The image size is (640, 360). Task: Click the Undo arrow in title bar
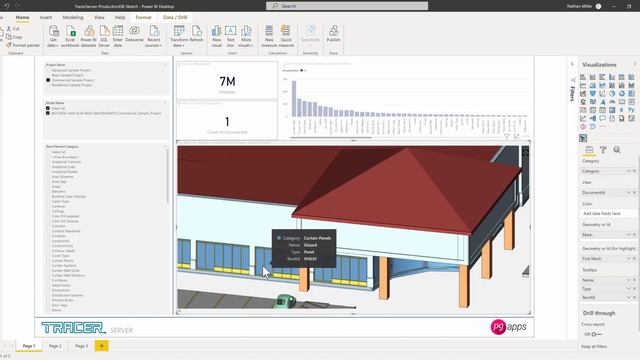pyautogui.click(x=7, y=6)
